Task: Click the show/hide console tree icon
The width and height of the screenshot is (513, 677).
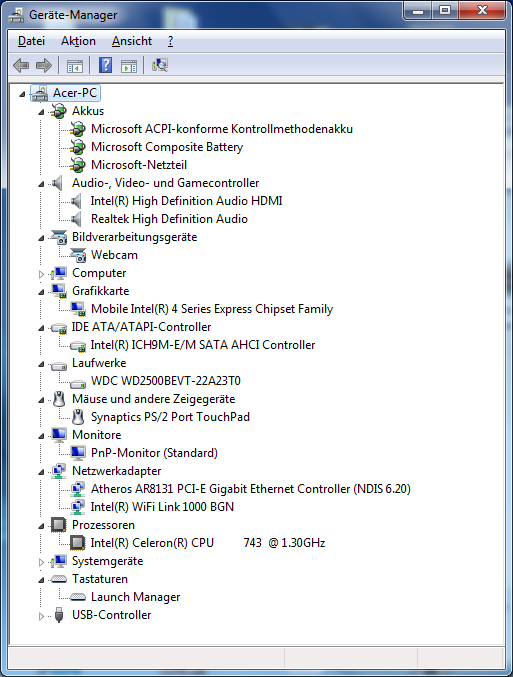Action: click(x=75, y=66)
